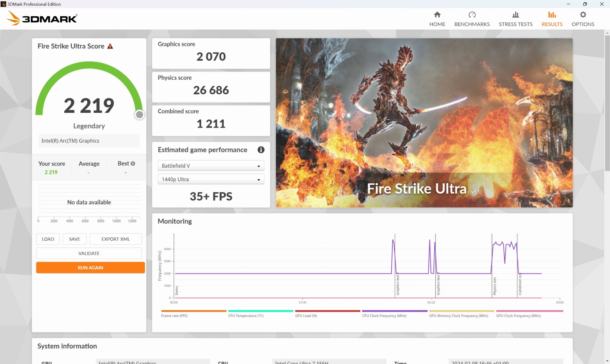Click the EXPORT XML button

click(116, 239)
